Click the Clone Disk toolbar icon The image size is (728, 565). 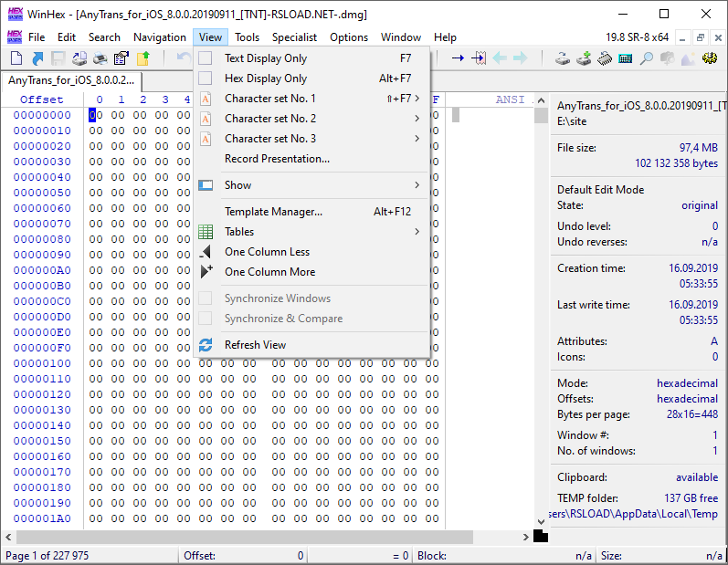(563, 58)
